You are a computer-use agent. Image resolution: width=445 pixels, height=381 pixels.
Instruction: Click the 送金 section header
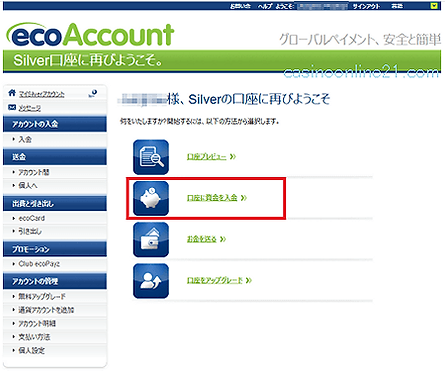[55, 157]
